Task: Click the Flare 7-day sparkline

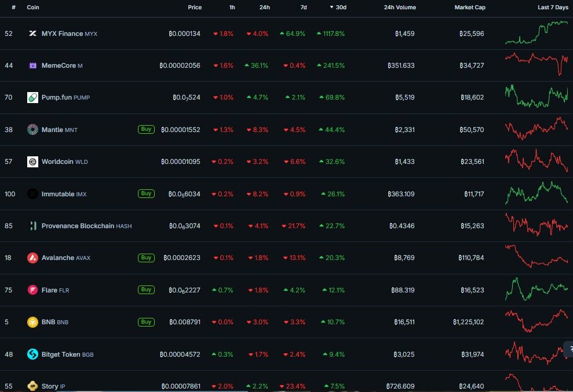Action: pos(536,289)
